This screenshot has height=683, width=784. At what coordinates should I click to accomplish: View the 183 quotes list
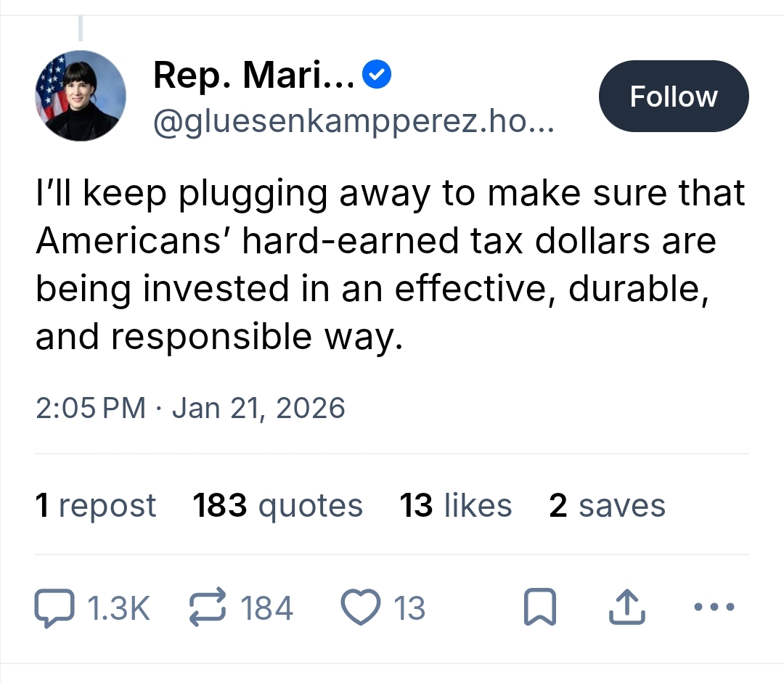(277, 506)
